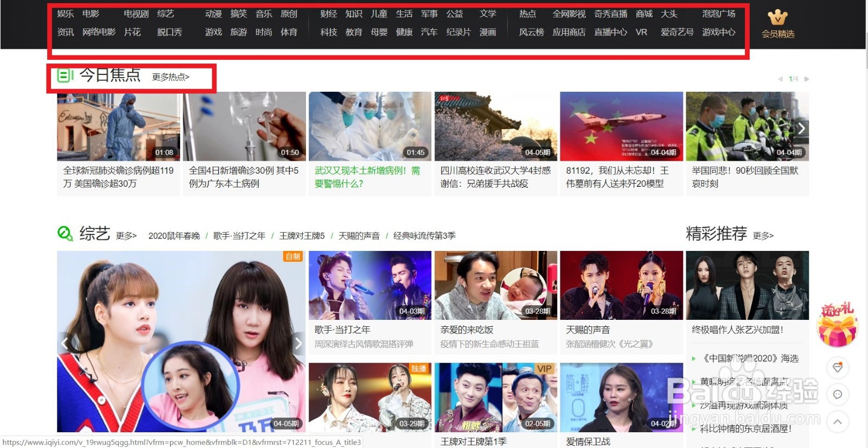Image resolution: width=868 pixels, height=448 pixels.
Task: Open 奇秀直播 in navigation
Action: [611, 14]
